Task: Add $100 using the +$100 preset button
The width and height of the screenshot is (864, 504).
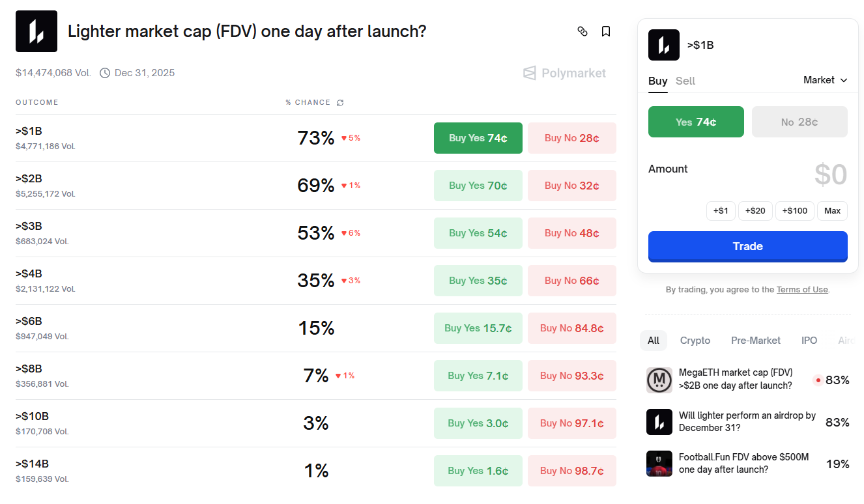Action: tap(794, 210)
